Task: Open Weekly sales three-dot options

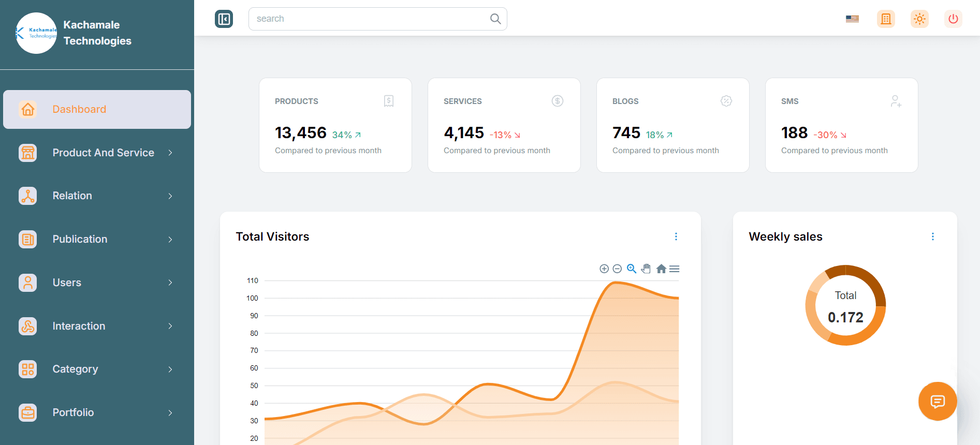Action: coord(932,236)
